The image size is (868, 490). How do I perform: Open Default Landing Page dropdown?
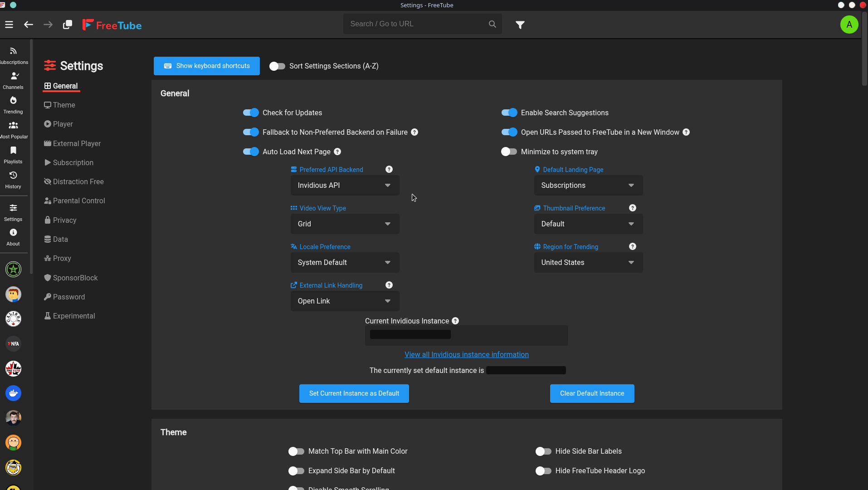(x=589, y=185)
